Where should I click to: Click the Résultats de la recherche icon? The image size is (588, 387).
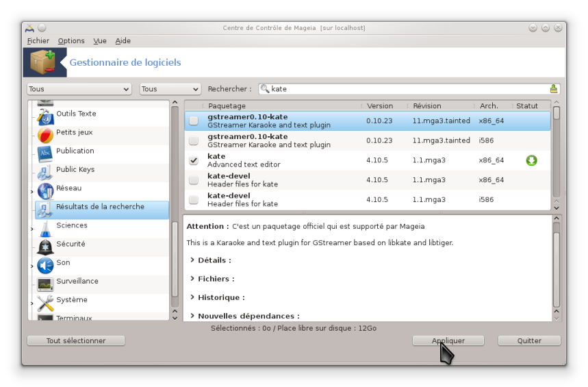tap(45, 210)
